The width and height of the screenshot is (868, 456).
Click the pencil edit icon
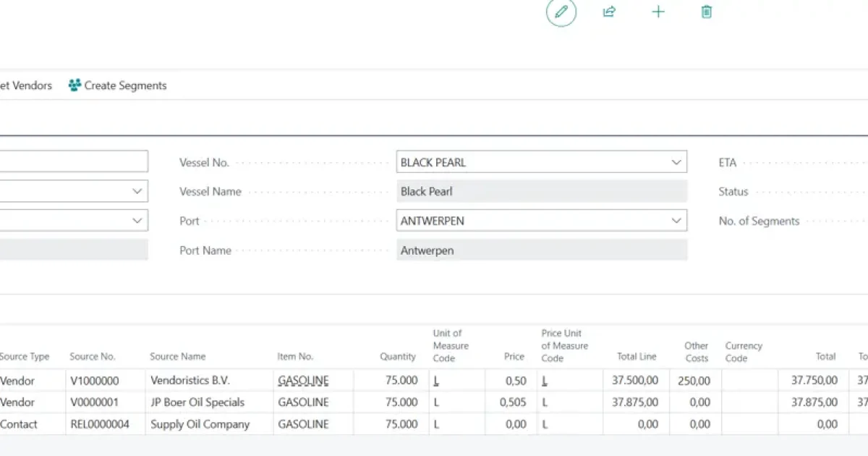tap(561, 12)
